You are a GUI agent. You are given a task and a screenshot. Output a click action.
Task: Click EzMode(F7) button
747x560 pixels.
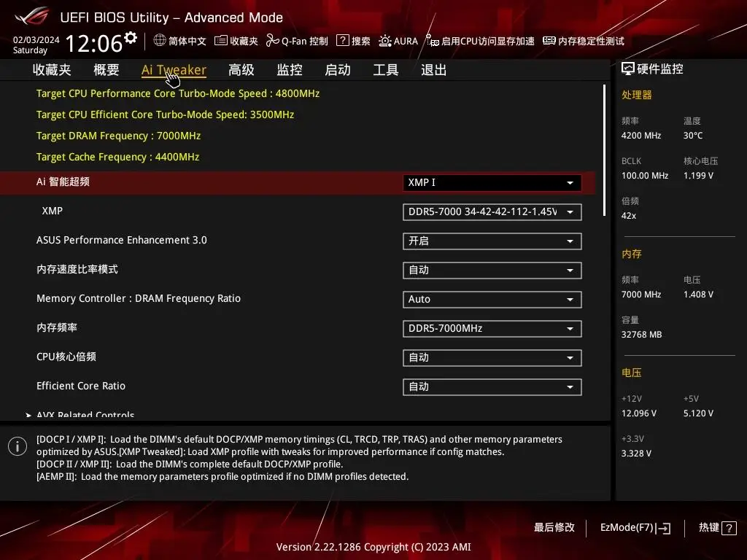[635, 528]
